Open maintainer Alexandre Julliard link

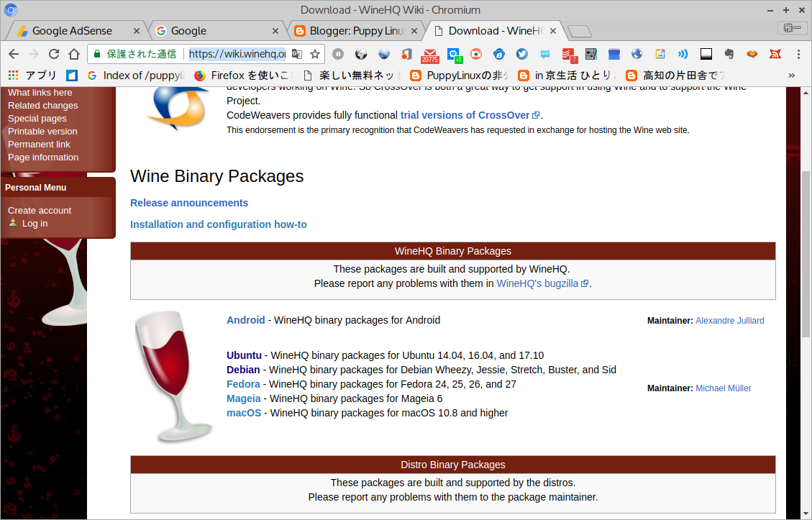[x=730, y=321]
